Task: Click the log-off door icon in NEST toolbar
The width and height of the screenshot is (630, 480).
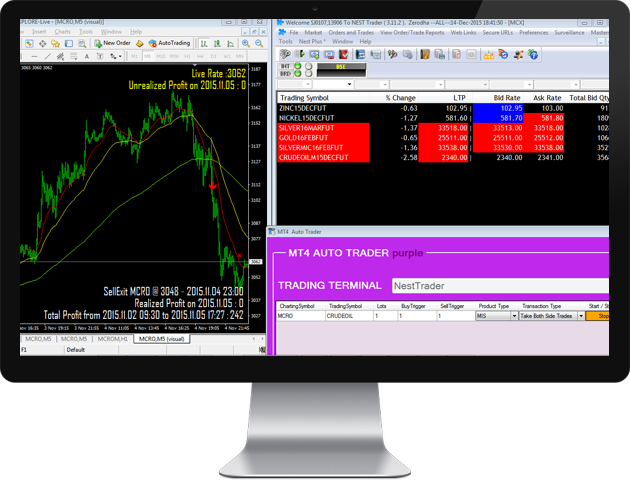Action: (x=299, y=54)
